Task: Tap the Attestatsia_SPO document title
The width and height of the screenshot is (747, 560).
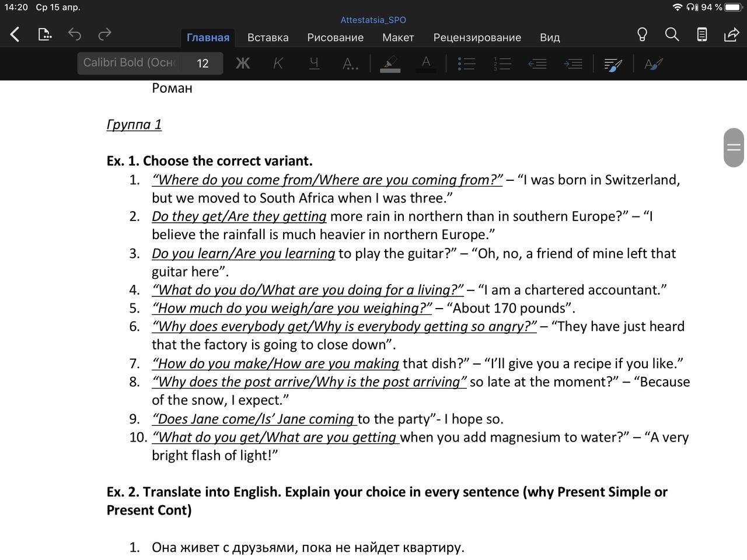Action: [x=373, y=20]
